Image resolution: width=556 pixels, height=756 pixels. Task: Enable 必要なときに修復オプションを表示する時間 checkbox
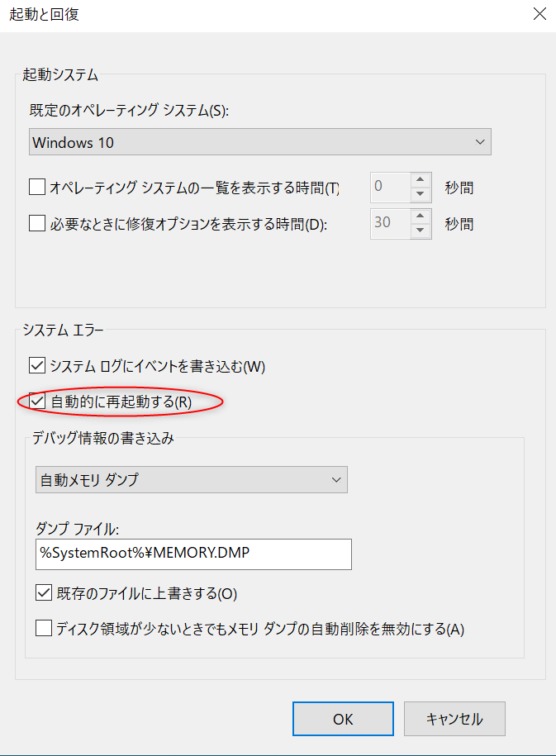click(x=37, y=223)
